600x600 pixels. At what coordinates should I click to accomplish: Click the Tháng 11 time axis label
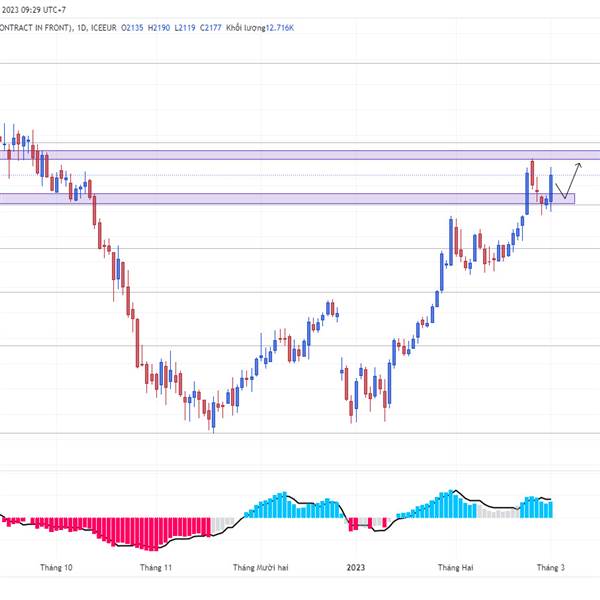156,567
